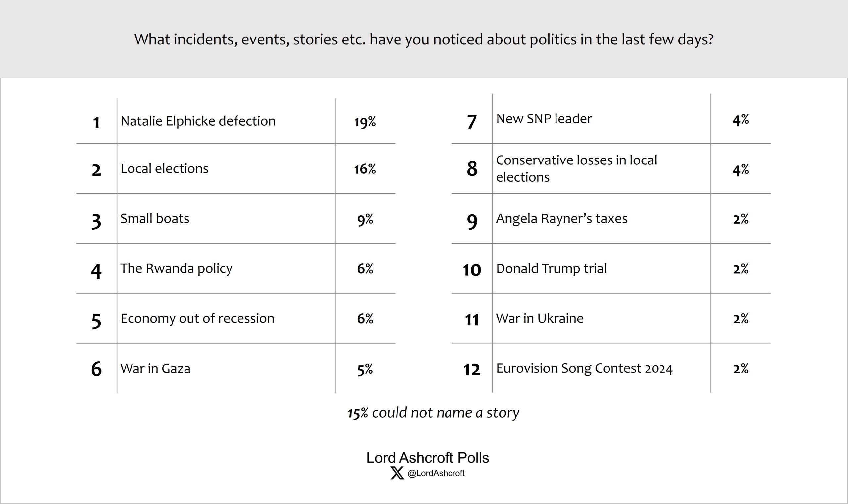This screenshot has width=848, height=504.
Task: Click Eurovision Song Contest 2024 text
Action: [x=584, y=369]
